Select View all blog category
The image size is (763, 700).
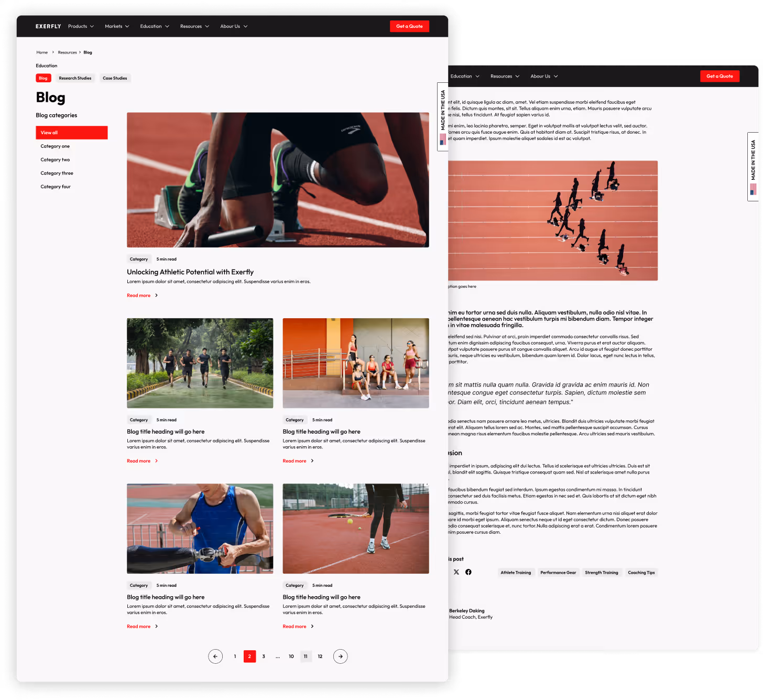pyautogui.click(x=72, y=133)
